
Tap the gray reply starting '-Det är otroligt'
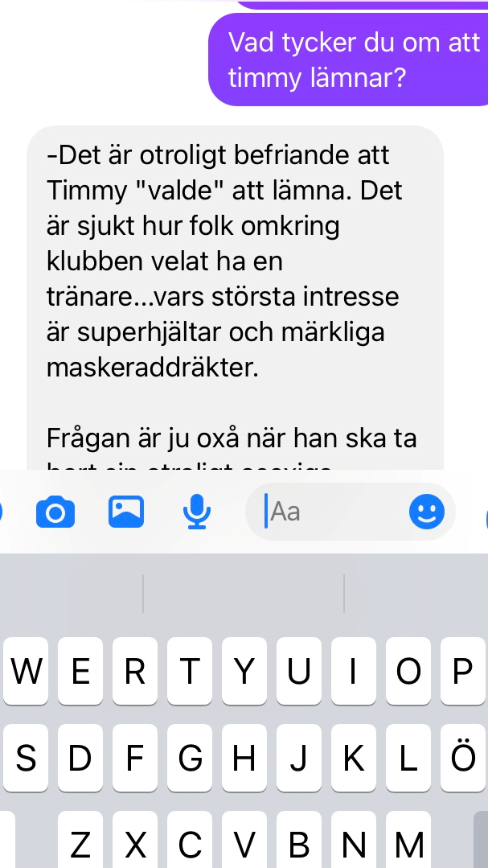[x=235, y=298]
